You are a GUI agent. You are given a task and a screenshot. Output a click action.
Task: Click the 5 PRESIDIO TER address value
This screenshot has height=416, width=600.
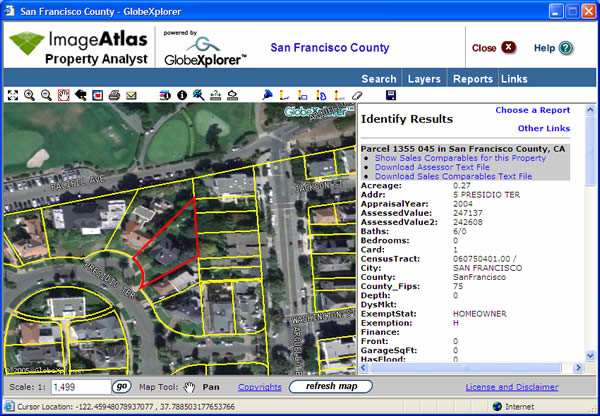click(486, 195)
